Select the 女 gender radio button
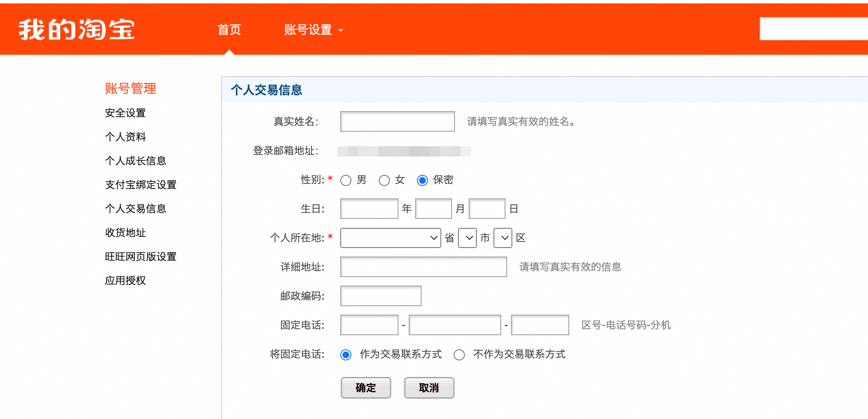868x419 pixels. (x=384, y=180)
